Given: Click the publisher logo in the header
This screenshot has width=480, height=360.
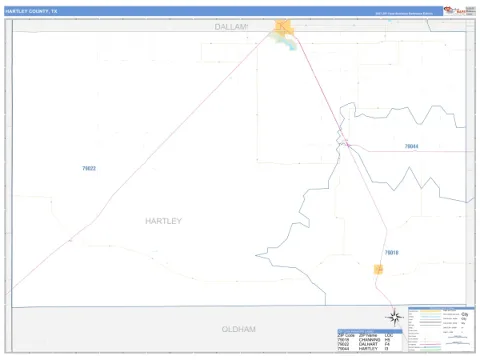Looking at the screenshot, I should coord(459,11).
